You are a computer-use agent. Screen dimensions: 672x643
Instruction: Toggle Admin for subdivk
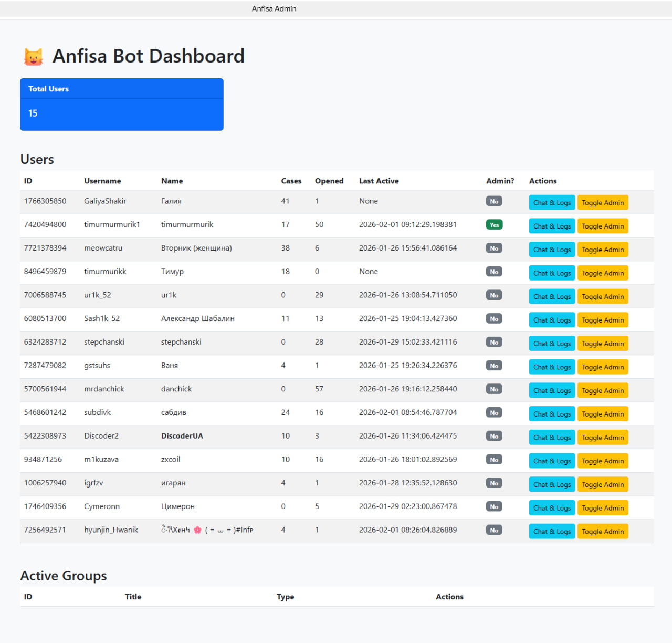point(603,414)
